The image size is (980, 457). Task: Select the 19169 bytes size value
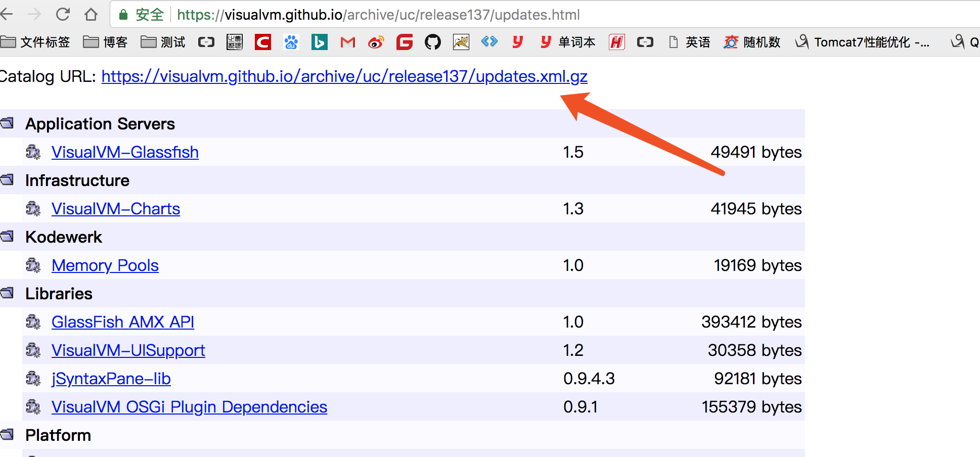758,265
